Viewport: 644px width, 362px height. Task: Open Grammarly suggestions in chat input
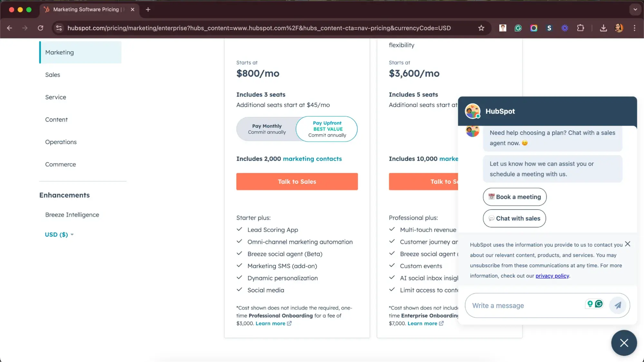[599, 304]
